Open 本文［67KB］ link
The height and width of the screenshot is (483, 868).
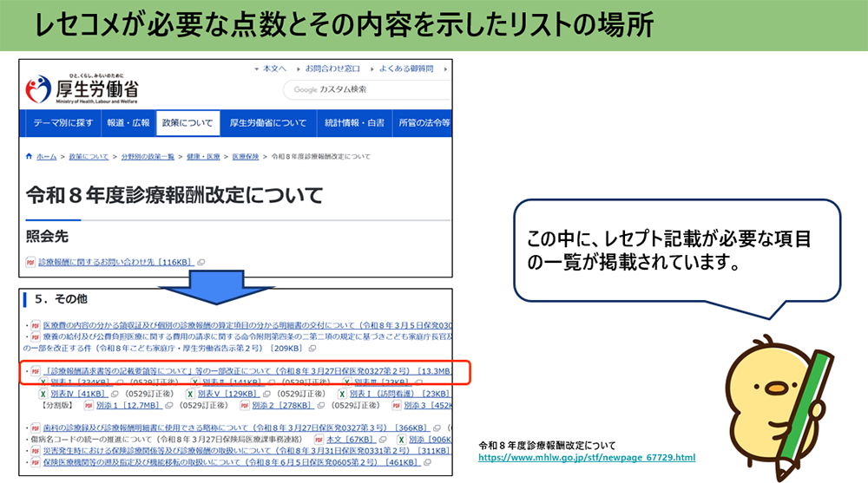[x=352, y=440]
